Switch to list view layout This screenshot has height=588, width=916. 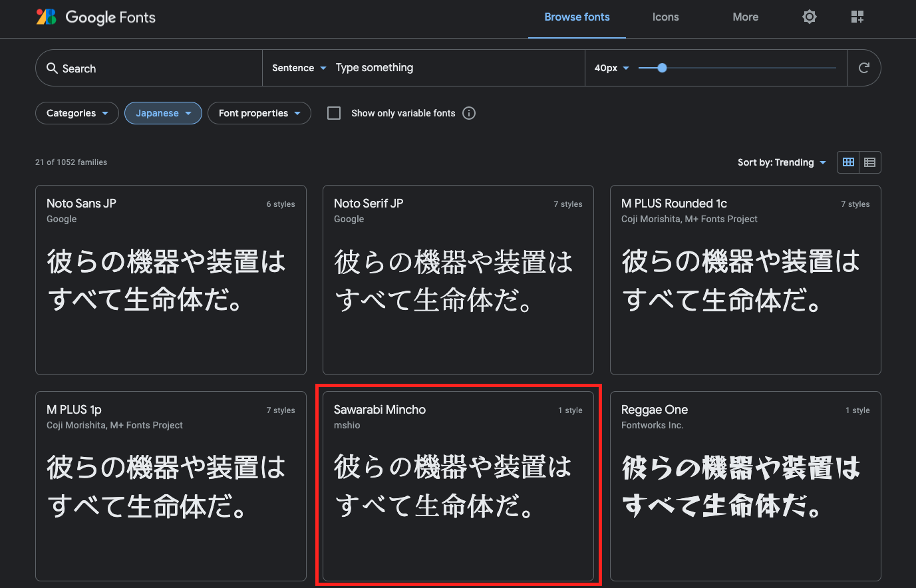pyautogui.click(x=870, y=162)
